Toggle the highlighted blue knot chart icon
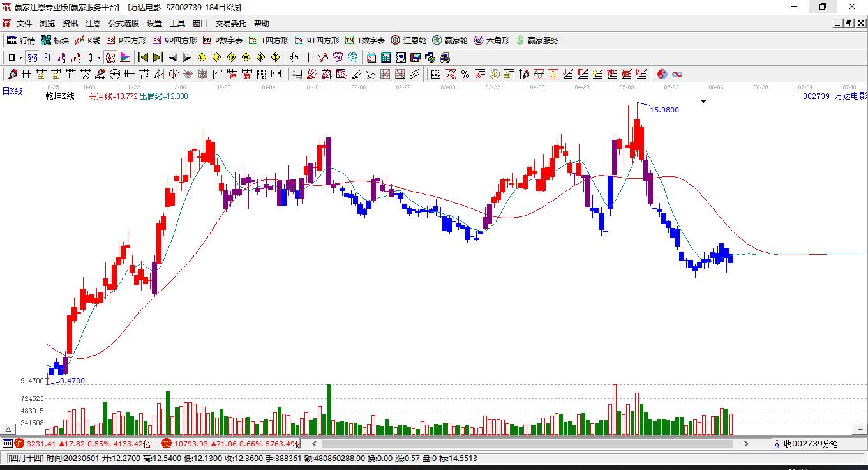868x470 pixels. (31, 57)
